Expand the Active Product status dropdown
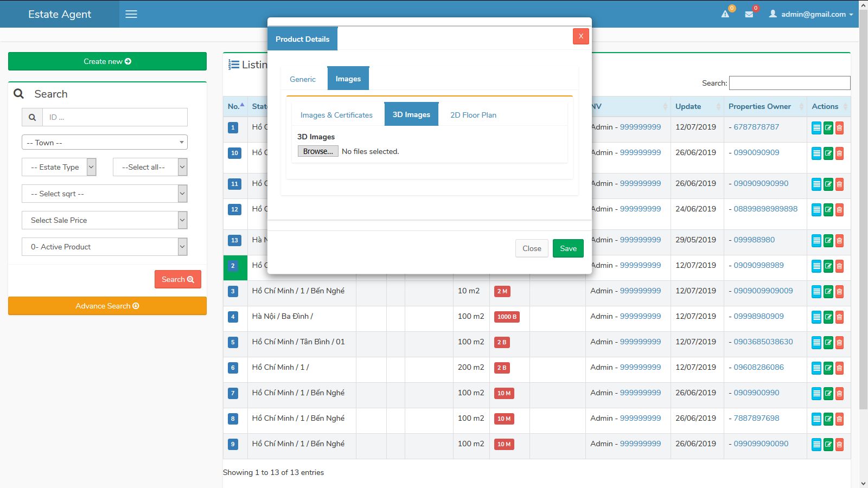Image resolution: width=868 pixels, height=488 pixels. click(105, 247)
